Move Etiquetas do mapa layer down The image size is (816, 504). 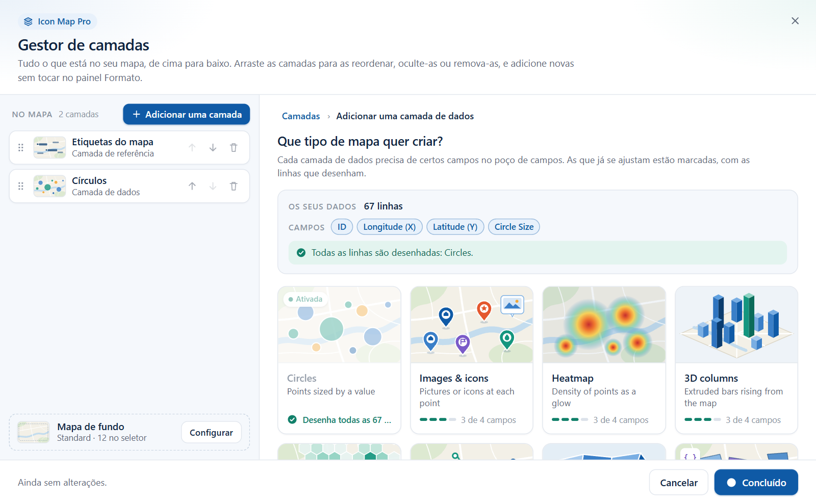coord(213,147)
